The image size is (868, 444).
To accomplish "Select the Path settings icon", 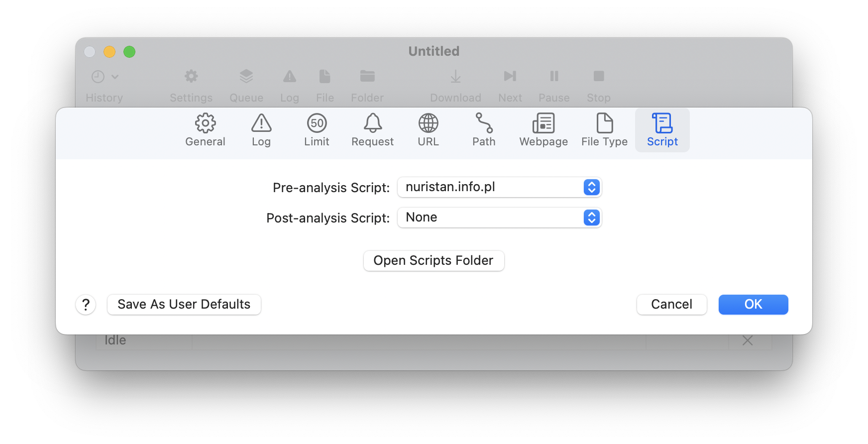I will (483, 123).
